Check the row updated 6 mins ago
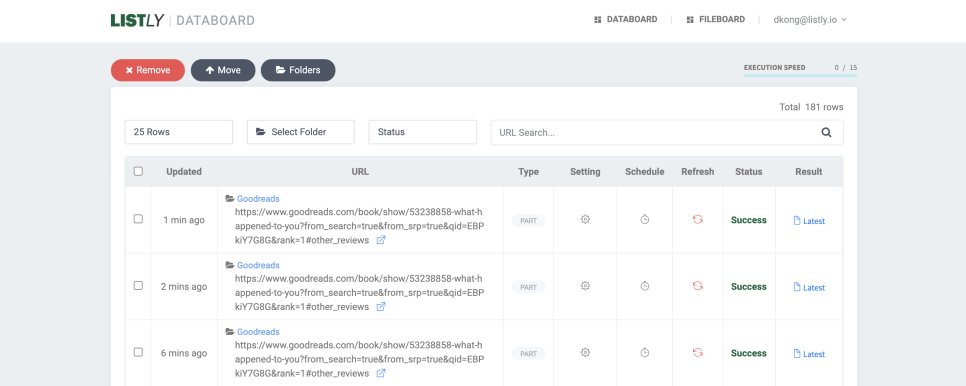The height and width of the screenshot is (386, 966). [138, 352]
